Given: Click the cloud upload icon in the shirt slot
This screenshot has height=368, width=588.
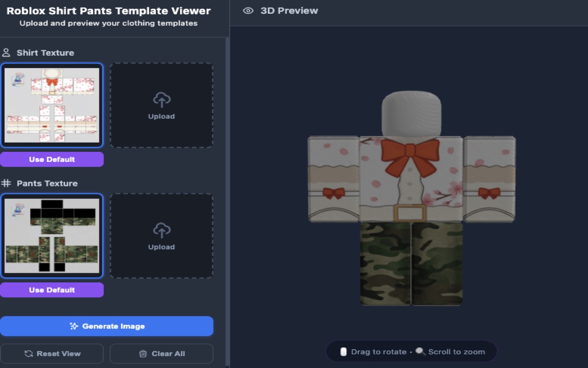Looking at the screenshot, I should pos(161,99).
